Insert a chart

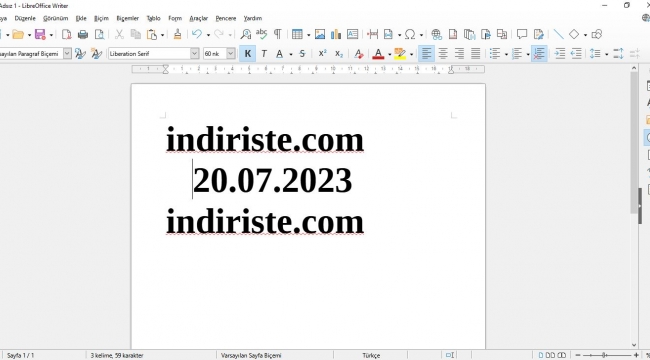pos(336,34)
